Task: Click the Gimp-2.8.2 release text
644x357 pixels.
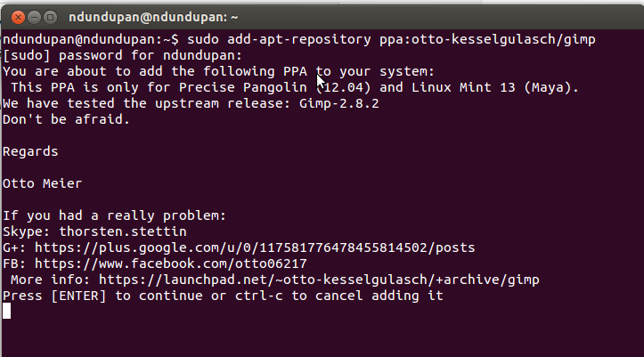Action: 339,103
